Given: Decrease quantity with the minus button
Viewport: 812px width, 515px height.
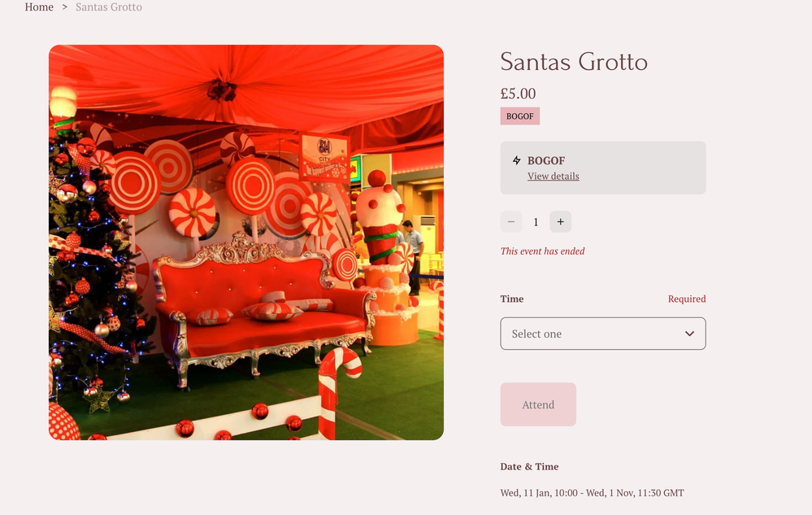Looking at the screenshot, I should [x=511, y=222].
